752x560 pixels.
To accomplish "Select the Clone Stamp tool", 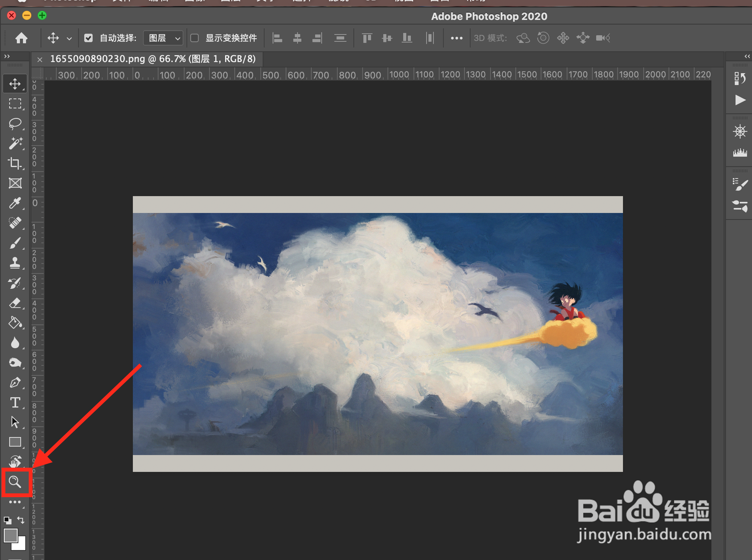I will tap(15, 263).
